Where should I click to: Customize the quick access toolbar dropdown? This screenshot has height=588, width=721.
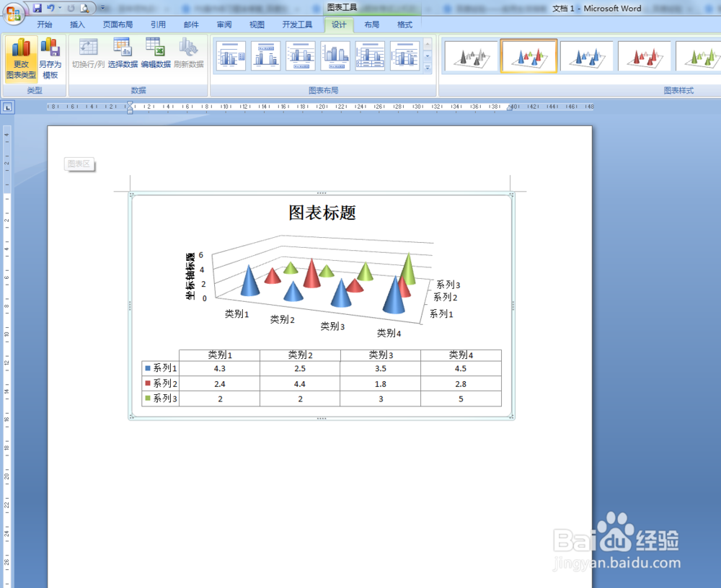point(102,8)
